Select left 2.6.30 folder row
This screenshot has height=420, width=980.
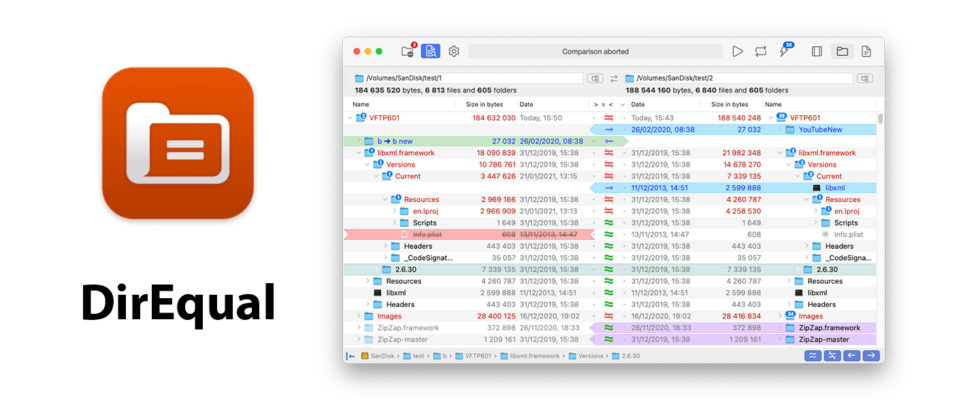(x=468, y=269)
